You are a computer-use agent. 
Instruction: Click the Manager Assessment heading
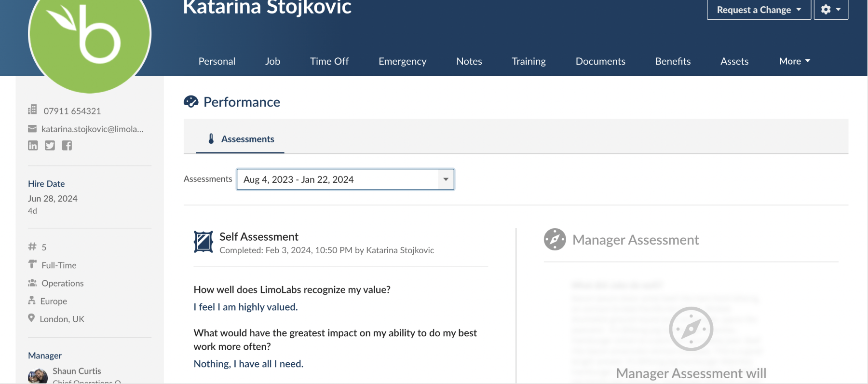[636, 240]
